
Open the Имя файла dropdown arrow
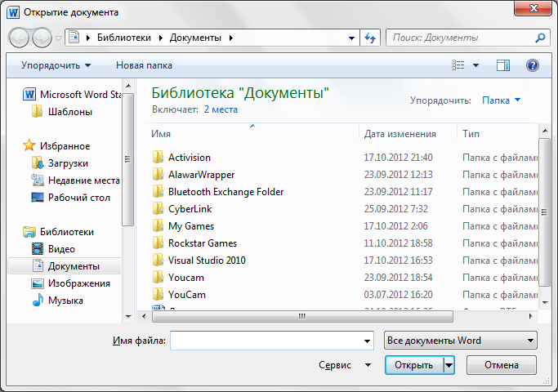click(367, 341)
